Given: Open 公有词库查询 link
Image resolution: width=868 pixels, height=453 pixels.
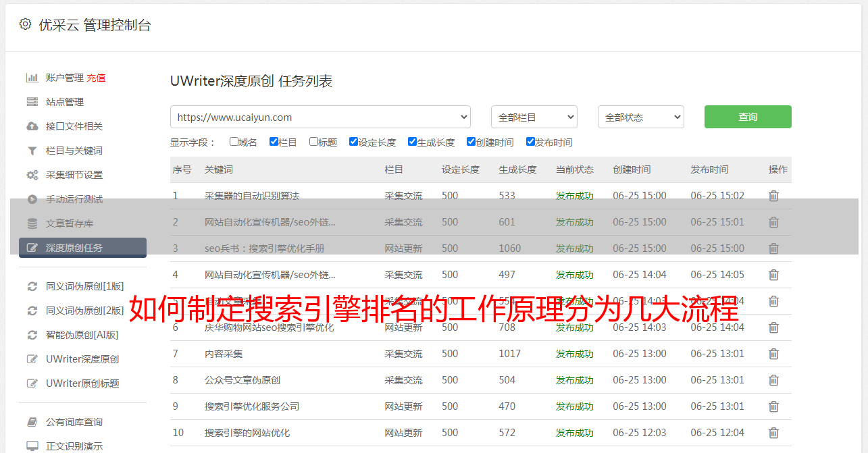Looking at the screenshot, I should (x=74, y=422).
